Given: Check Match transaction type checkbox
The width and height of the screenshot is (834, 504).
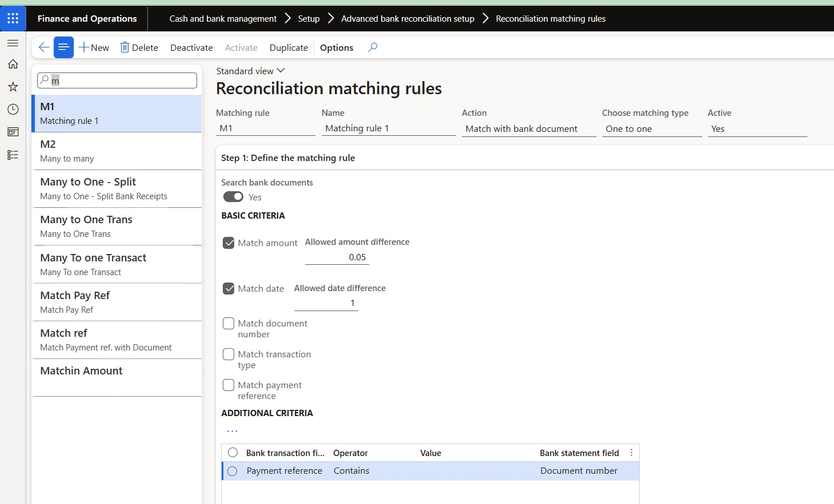Looking at the screenshot, I should pyautogui.click(x=228, y=354).
